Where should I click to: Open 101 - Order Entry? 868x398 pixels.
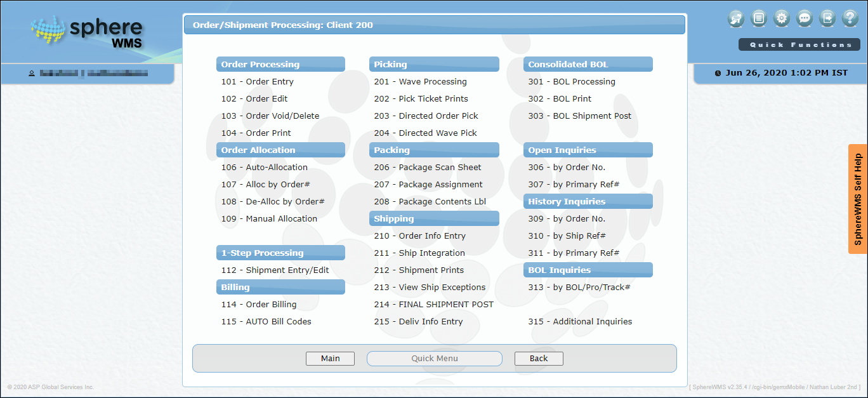[257, 82]
